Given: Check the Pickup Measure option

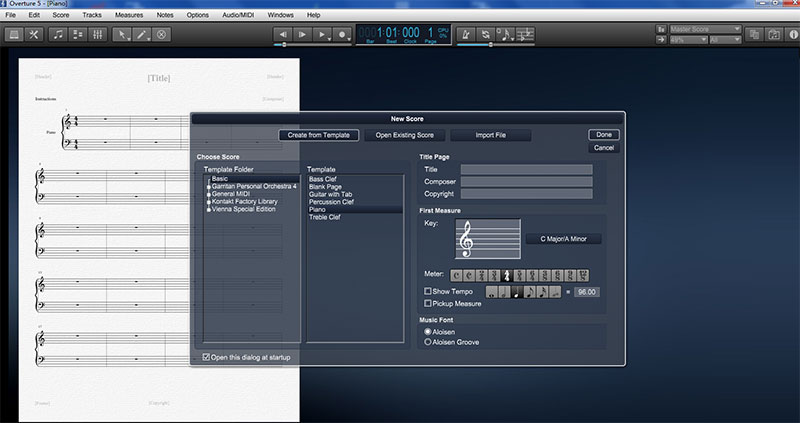Looking at the screenshot, I should click(429, 302).
